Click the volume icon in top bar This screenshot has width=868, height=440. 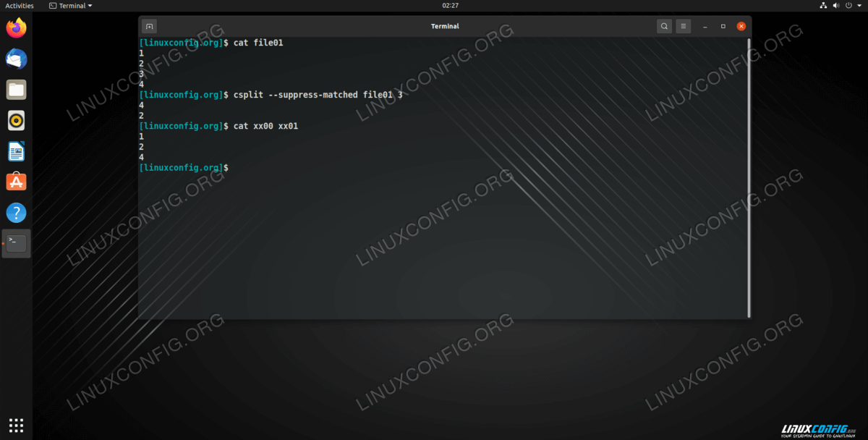[835, 6]
